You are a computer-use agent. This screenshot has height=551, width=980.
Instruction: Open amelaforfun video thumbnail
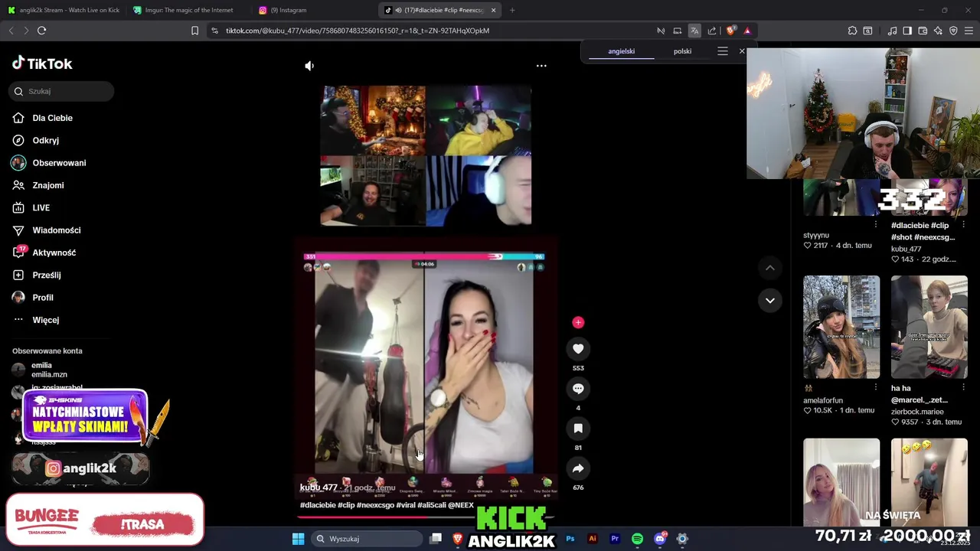[x=841, y=327]
